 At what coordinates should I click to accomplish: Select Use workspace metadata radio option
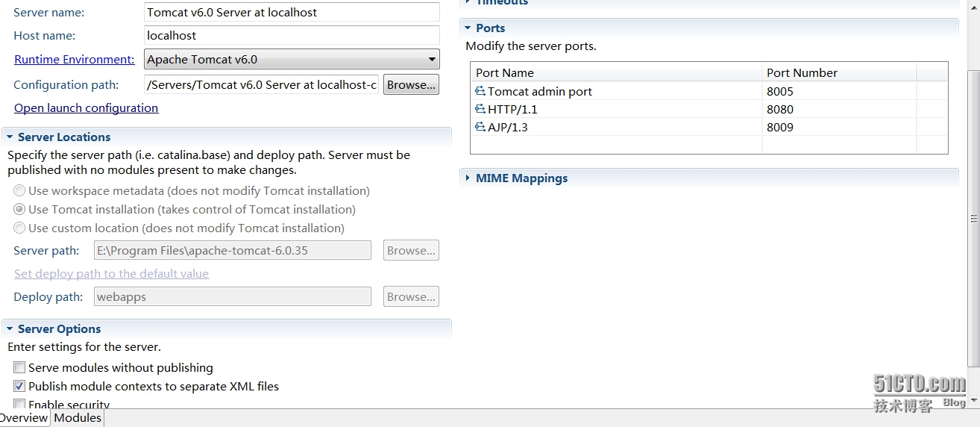point(19,191)
